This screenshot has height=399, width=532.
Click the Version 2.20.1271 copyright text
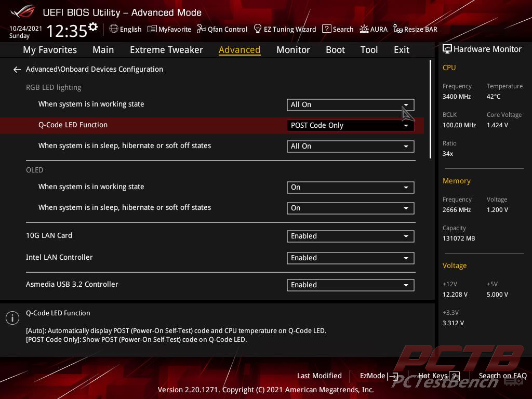(x=265, y=390)
